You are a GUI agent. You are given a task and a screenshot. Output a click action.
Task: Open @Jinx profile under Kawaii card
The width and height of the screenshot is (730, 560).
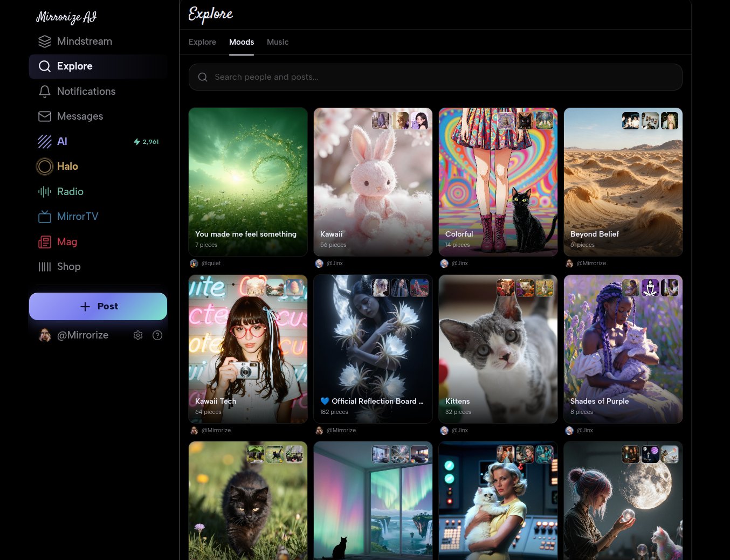click(x=329, y=264)
